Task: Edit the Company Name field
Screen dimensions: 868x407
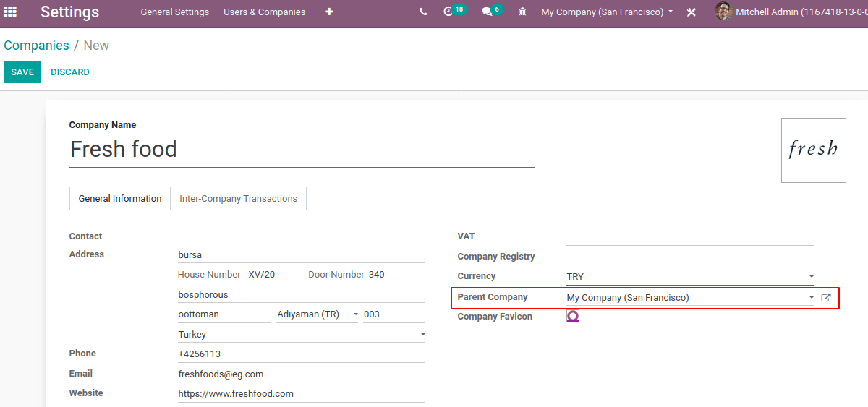Action: pos(302,150)
